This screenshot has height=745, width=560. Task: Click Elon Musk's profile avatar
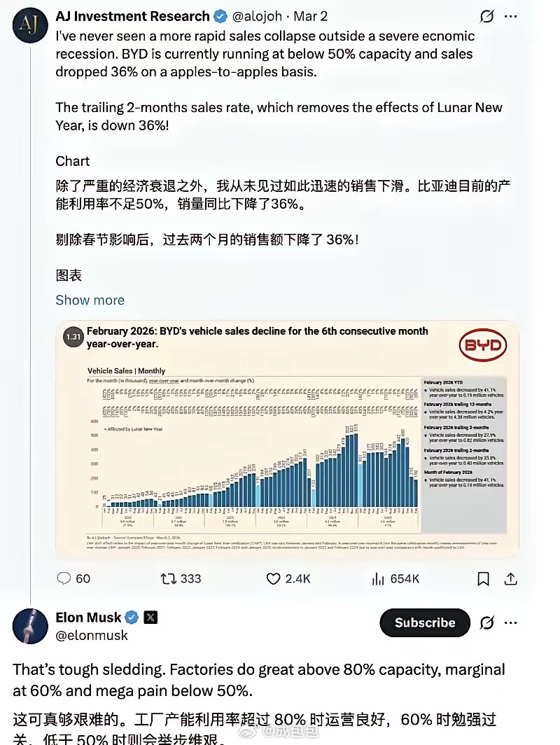[x=29, y=627]
